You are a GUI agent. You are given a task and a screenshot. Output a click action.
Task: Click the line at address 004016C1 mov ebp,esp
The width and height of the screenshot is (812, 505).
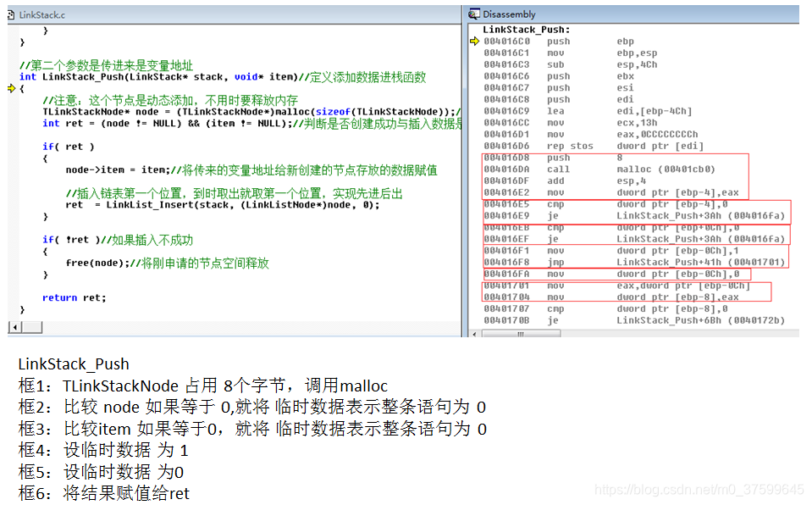570,53
